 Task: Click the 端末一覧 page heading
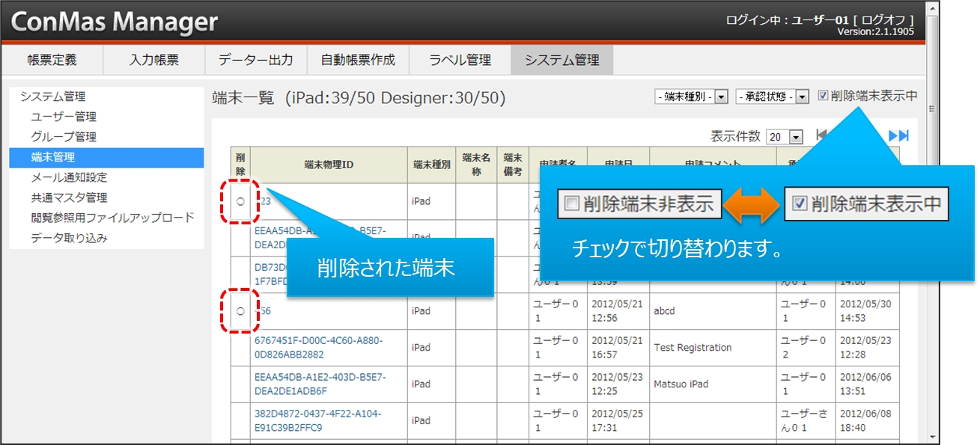point(359,97)
